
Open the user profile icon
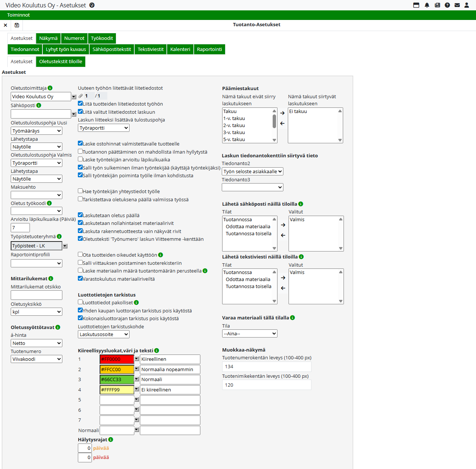467,5
